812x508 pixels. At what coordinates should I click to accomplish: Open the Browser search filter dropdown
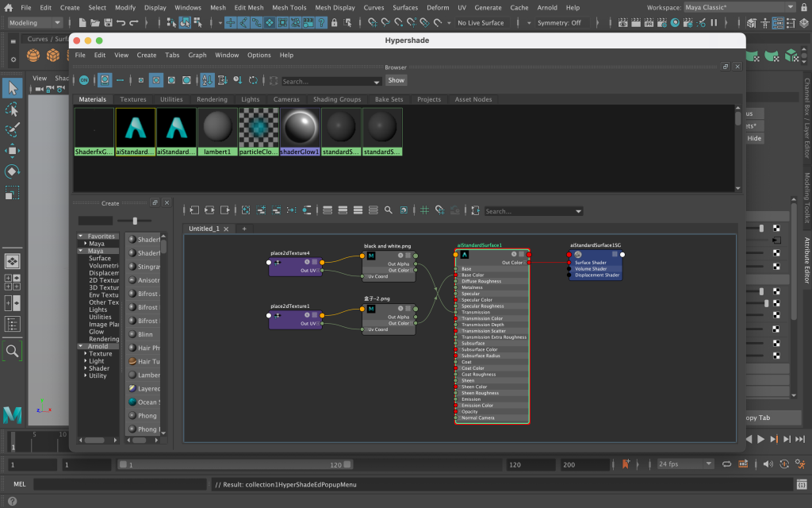point(377,82)
